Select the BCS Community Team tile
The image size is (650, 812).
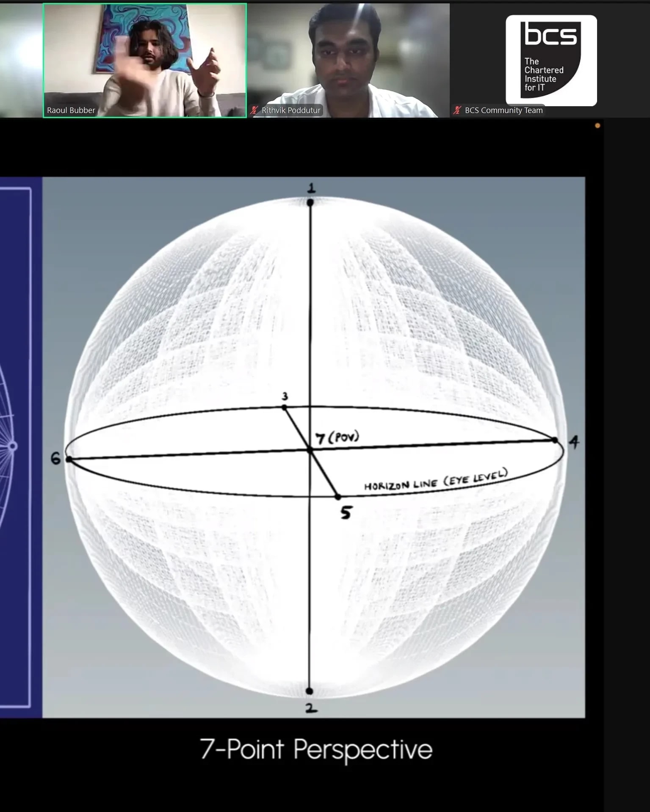click(550, 61)
